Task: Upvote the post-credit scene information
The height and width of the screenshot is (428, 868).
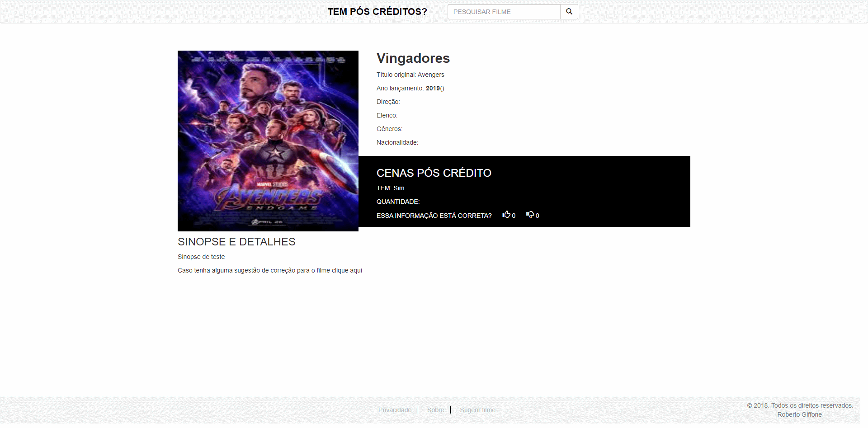Action: [506, 215]
